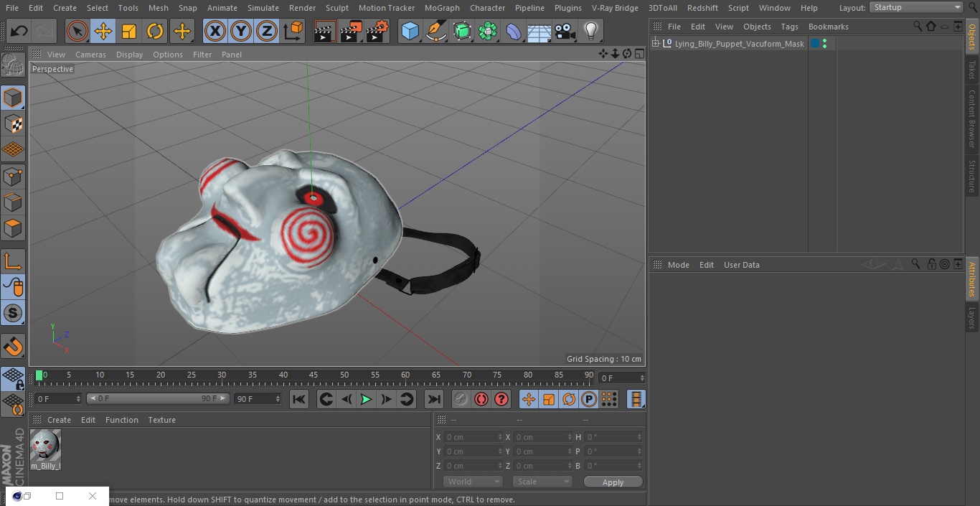Go to start of animation
Screen dimensions: 980x506
[299, 399]
